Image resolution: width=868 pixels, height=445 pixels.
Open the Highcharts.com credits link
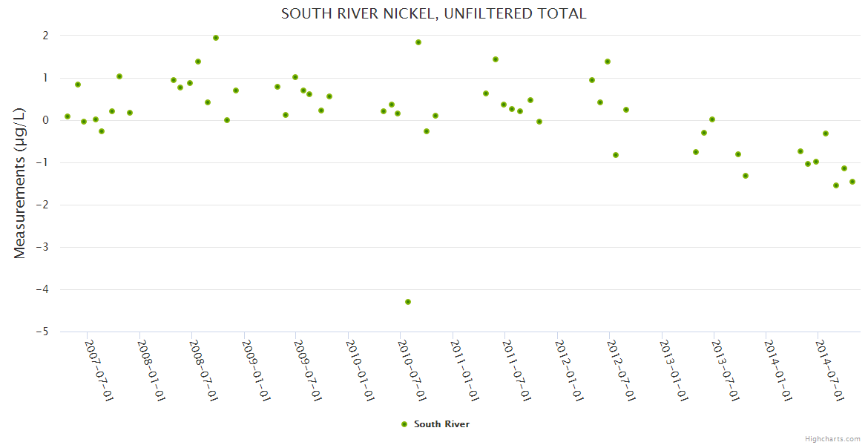[832, 438]
